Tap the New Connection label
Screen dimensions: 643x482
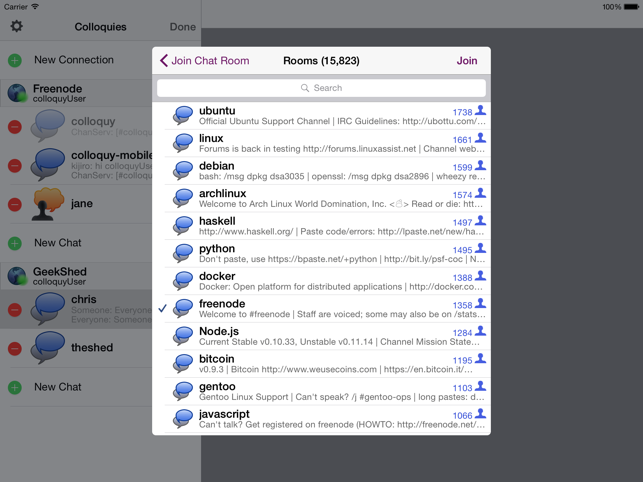pos(74,60)
